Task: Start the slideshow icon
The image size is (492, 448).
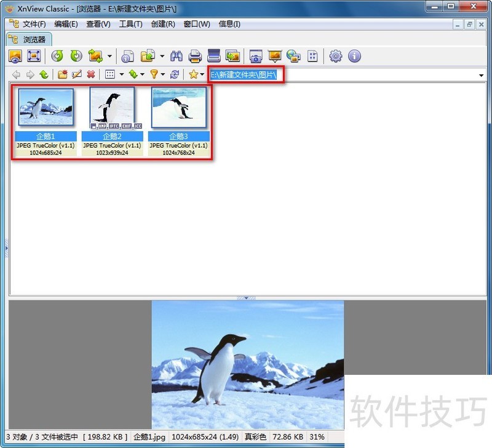Action: (275, 57)
